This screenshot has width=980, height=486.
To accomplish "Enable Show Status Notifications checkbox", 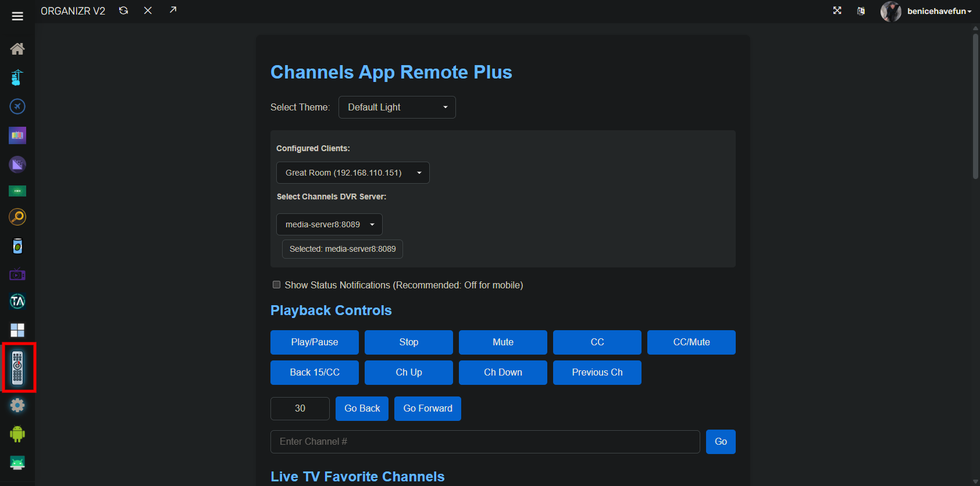I will (277, 285).
